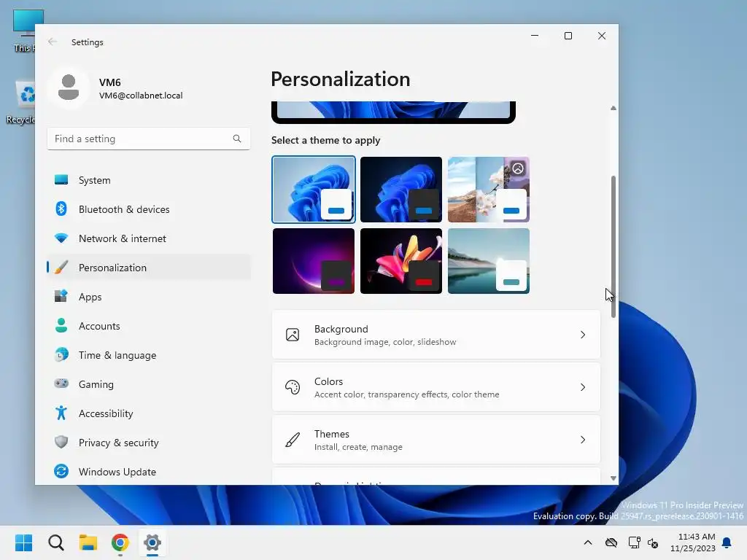Expand Background via its chevron arrow
The width and height of the screenshot is (747, 560).
pyautogui.click(x=583, y=335)
